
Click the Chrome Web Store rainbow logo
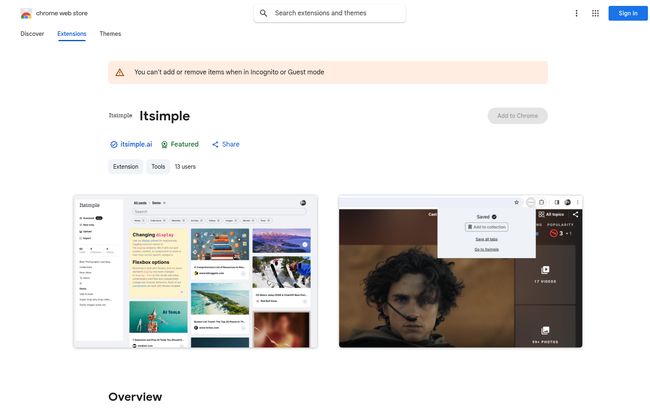(26, 14)
